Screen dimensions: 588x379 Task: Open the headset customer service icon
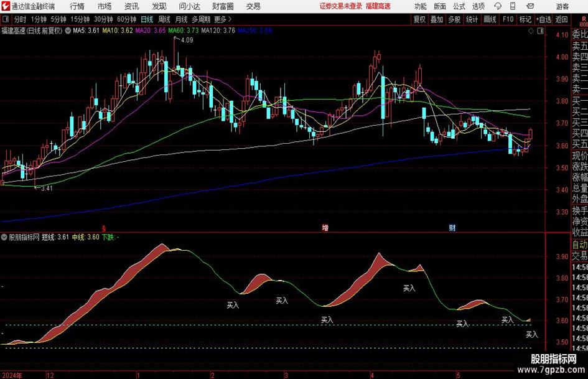[x=498, y=6]
